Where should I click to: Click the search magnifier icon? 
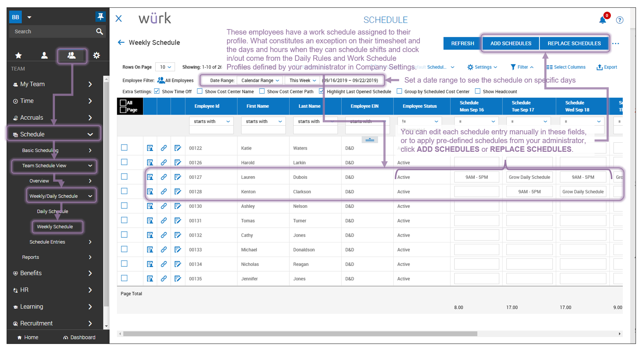click(99, 32)
